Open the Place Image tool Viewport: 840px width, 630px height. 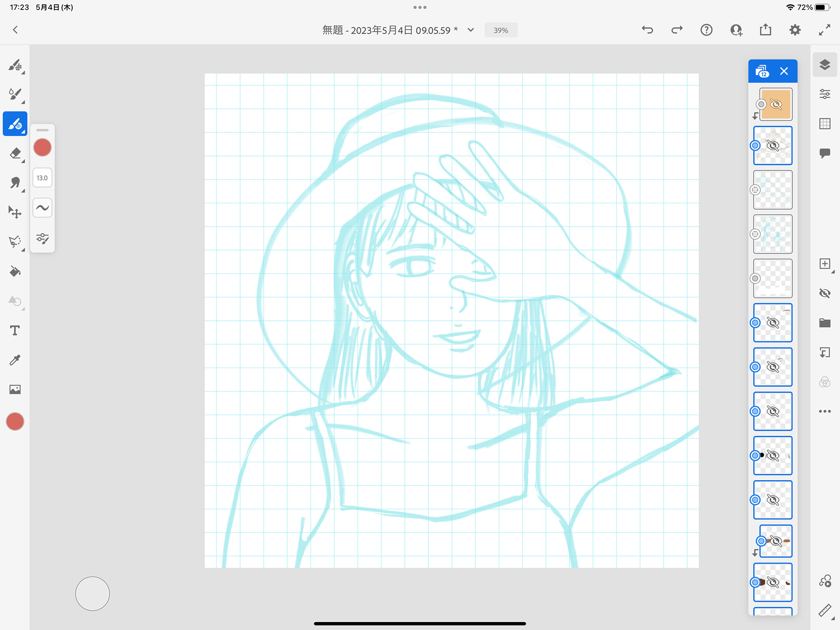pyautogui.click(x=15, y=389)
